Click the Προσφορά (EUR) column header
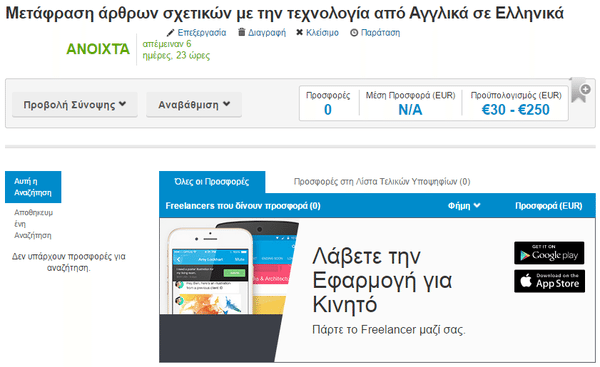The width and height of the screenshot is (600, 367). 548,206
